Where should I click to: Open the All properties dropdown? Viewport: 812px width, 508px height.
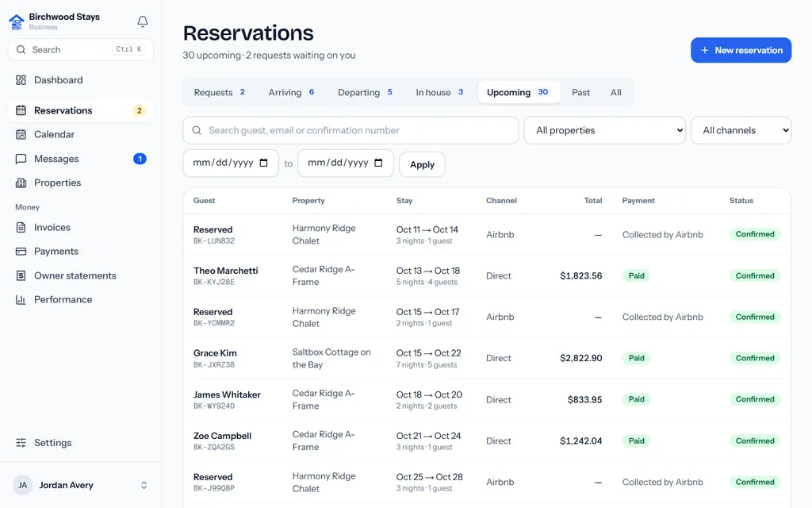click(x=604, y=130)
